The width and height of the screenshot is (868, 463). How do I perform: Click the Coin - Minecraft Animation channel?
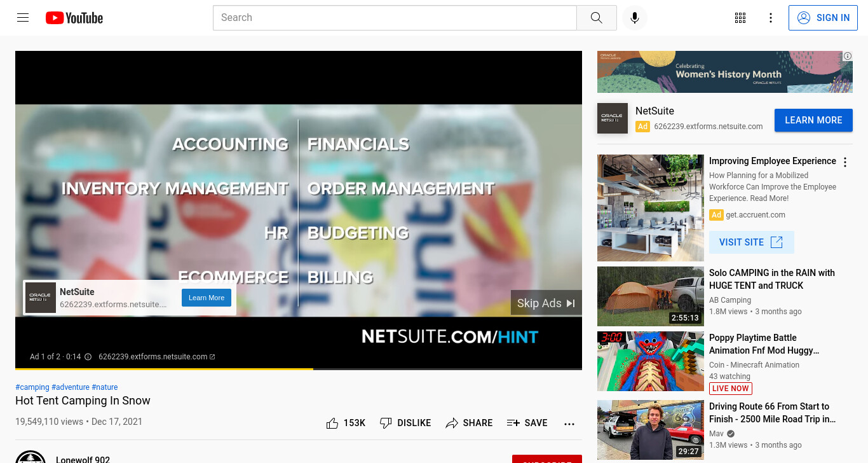click(x=754, y=365)
